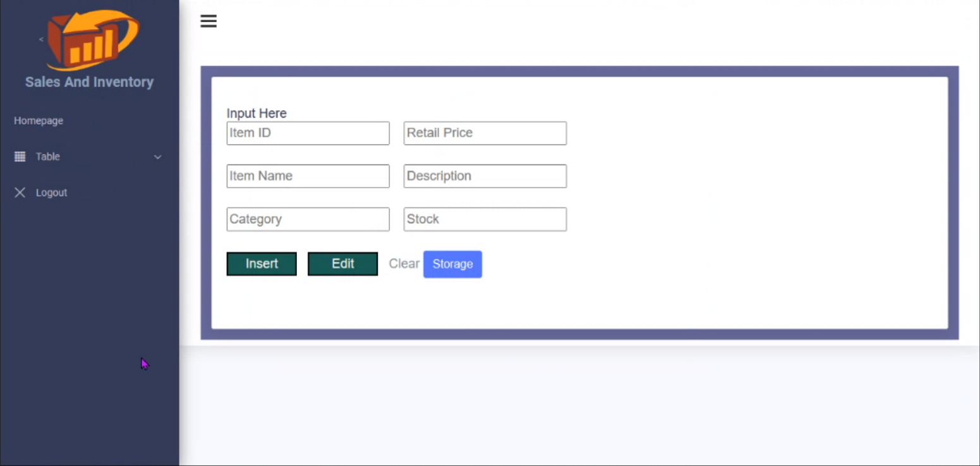Click the Logout X icon
Screen dimensions: 980x466
[x=20, y=193]
